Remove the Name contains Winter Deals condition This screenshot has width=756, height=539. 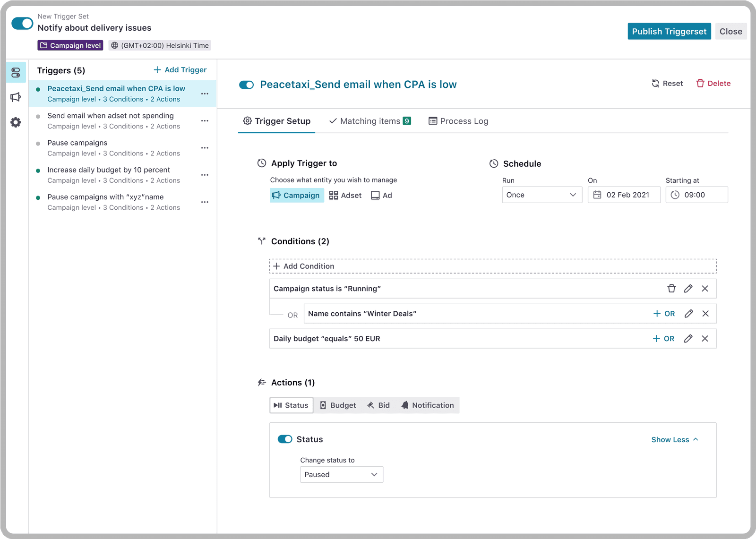tap(705, 314)
